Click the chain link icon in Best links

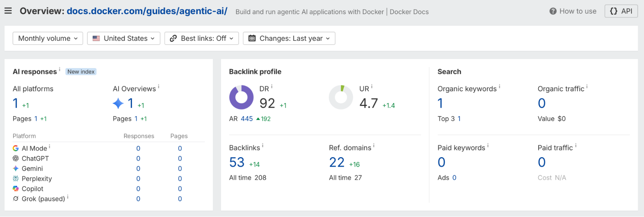point(173,38)
